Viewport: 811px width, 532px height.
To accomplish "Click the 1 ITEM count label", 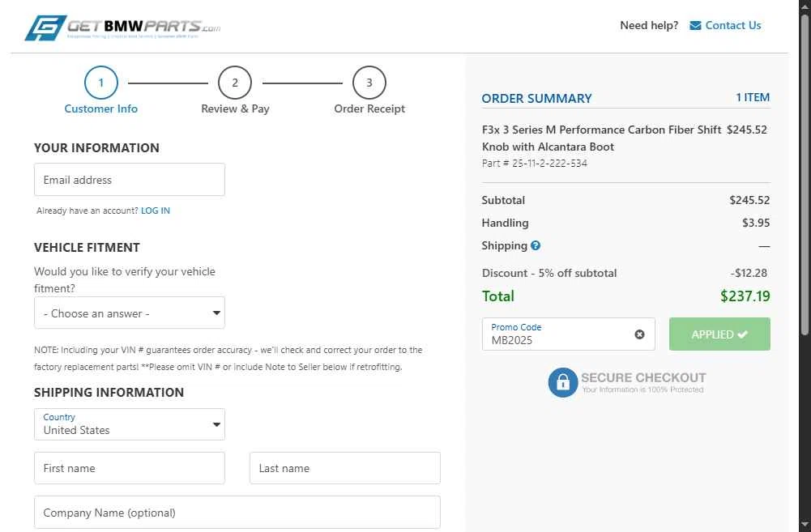I will [x=753, y=97].
